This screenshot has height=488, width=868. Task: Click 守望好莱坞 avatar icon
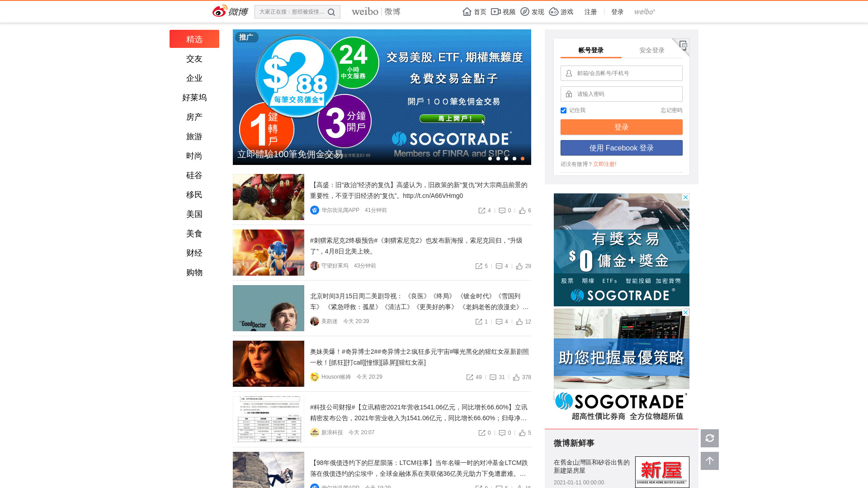(315, 266)
